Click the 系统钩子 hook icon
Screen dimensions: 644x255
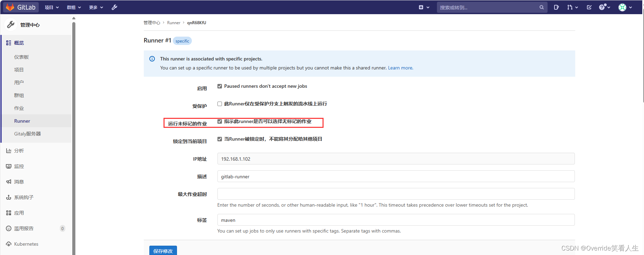pyautogui.click(x=9, y=197)
